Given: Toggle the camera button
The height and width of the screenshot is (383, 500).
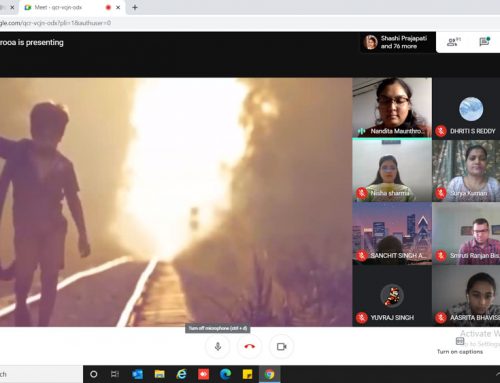Looking at the screenshot, I should [281, 347].
